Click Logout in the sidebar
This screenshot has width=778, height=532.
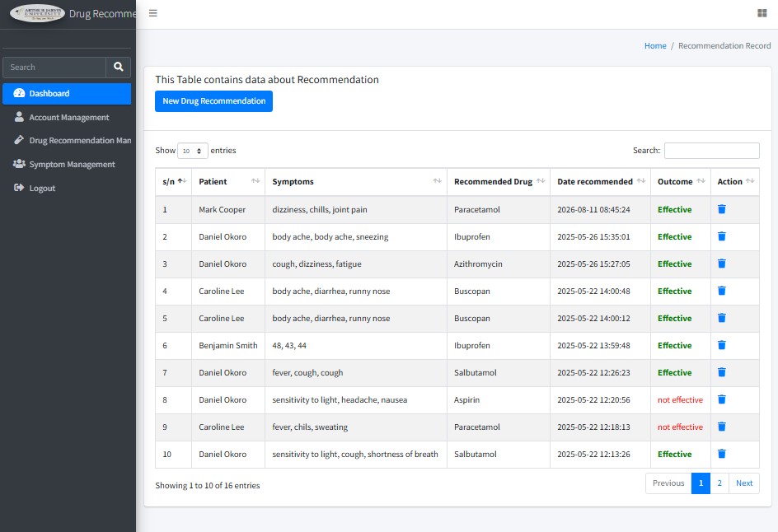(67, 188)
